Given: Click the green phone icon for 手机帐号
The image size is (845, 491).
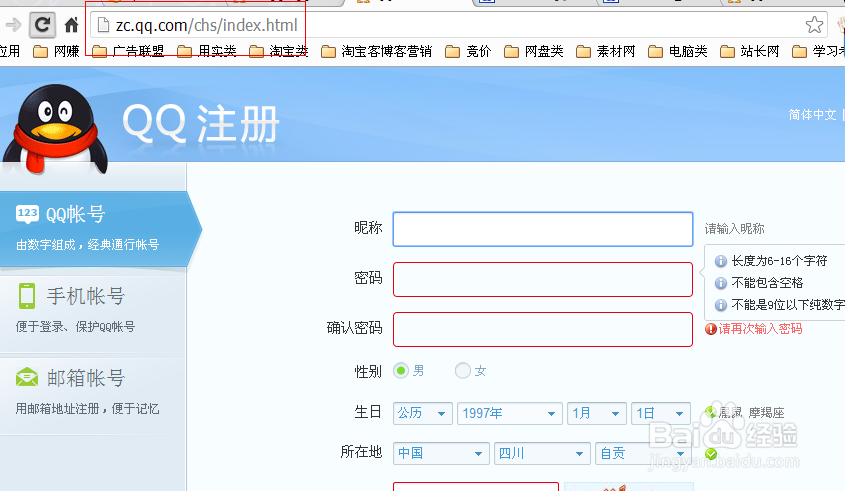Looking at the screenshot, I should (x=27, y=296).
